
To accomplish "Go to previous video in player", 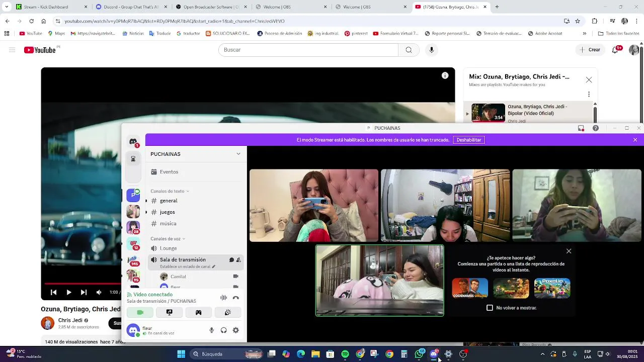I will coord(53,292).
